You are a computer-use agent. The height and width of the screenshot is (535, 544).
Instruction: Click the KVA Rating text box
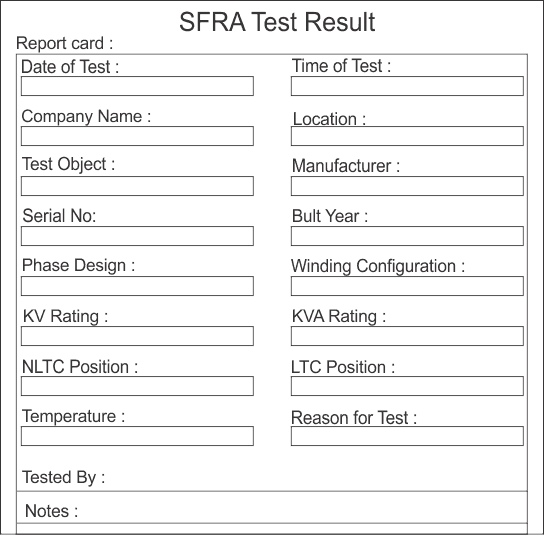tap(407, 336)
